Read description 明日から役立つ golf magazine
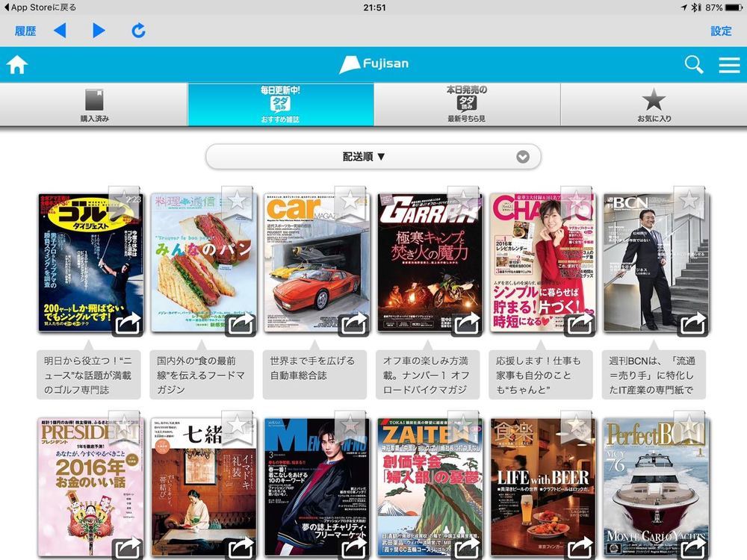Viewport: 747px width, 560px height. click(x=89, y=375)
